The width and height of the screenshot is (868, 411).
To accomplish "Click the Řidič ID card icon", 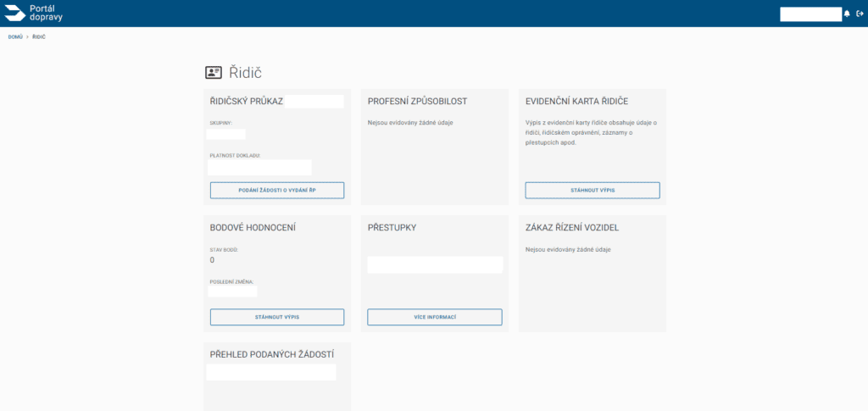I will (214, 73).
